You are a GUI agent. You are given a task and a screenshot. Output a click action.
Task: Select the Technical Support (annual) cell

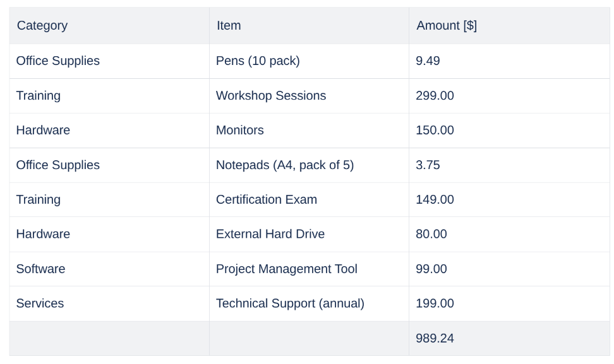(290, 304)
